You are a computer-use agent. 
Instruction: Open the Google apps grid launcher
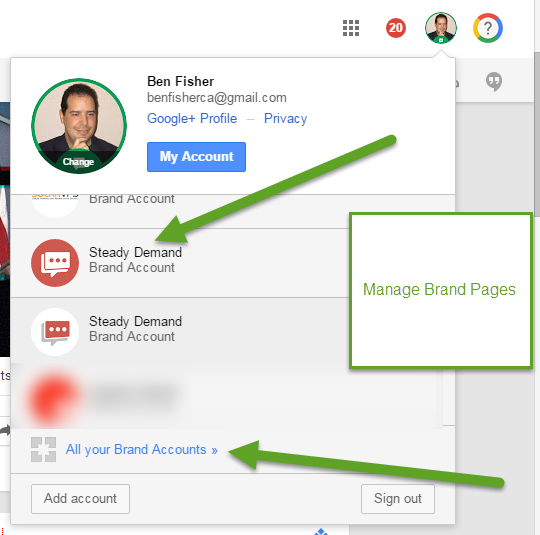351,28
